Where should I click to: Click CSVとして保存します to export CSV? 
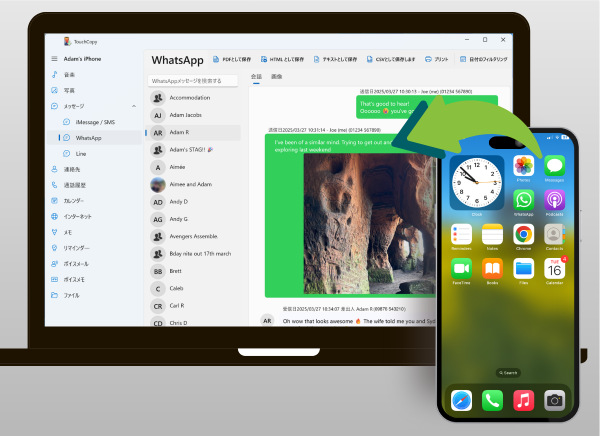391,59
